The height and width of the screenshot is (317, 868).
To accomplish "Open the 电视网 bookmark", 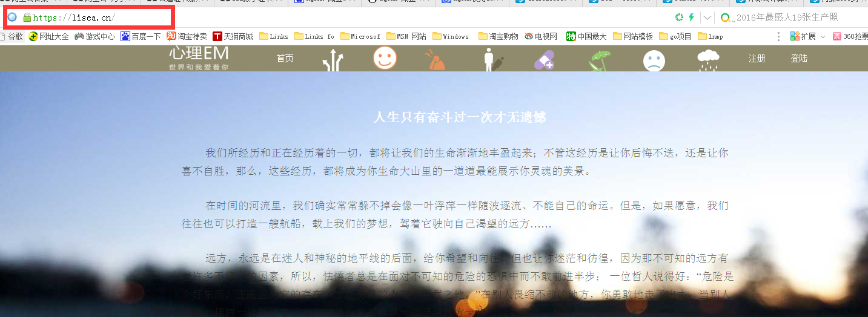I will 541,36.
